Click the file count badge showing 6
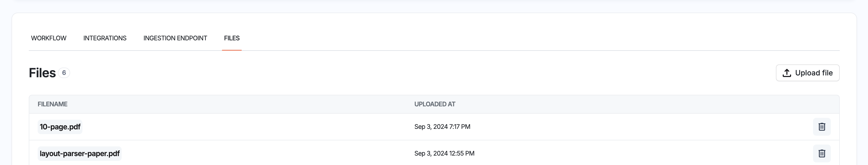Viewport: 868px width, 165px height. pyautogui.click(x=64, y=73)
